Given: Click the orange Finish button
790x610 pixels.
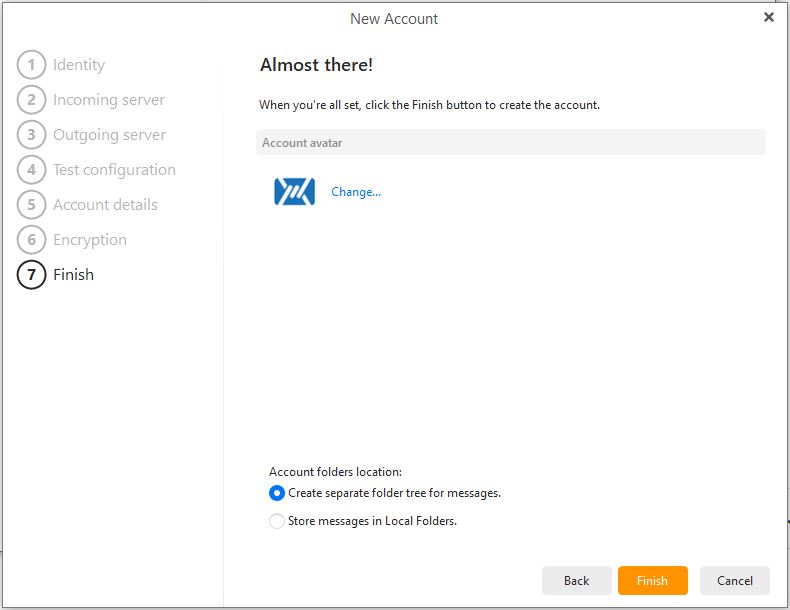Looking at the screenshot, I should click(x=652, y=580).
